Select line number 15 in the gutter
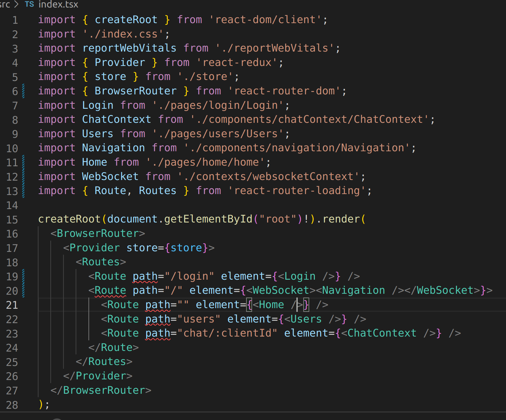 pyautogui.click(x=12, y=220)
